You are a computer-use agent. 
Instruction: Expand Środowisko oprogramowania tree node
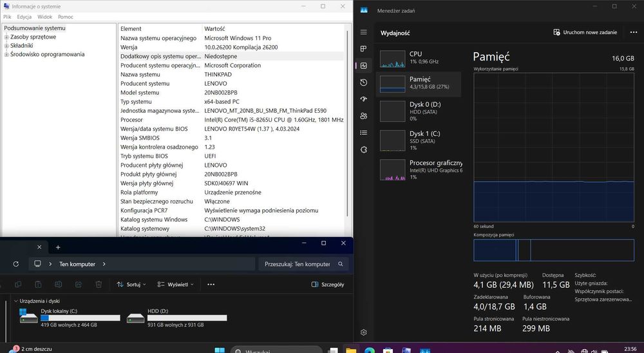click(x=6, y=54)
